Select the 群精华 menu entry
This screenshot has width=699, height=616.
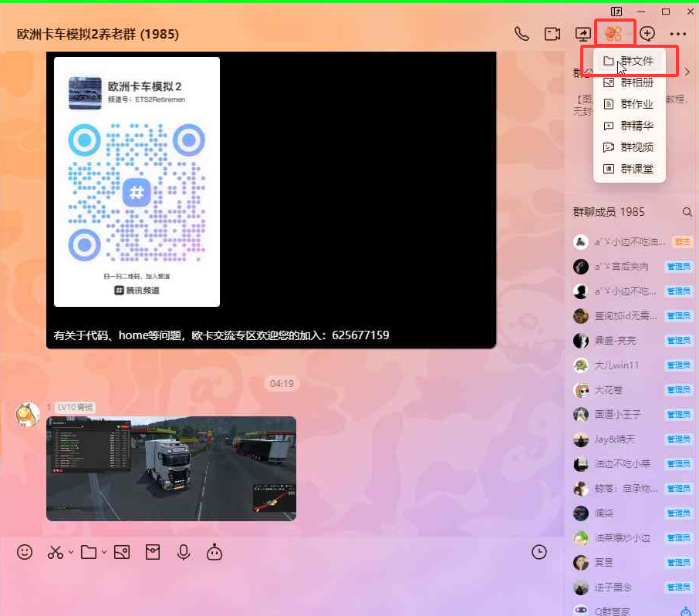(x=629, y=126)
